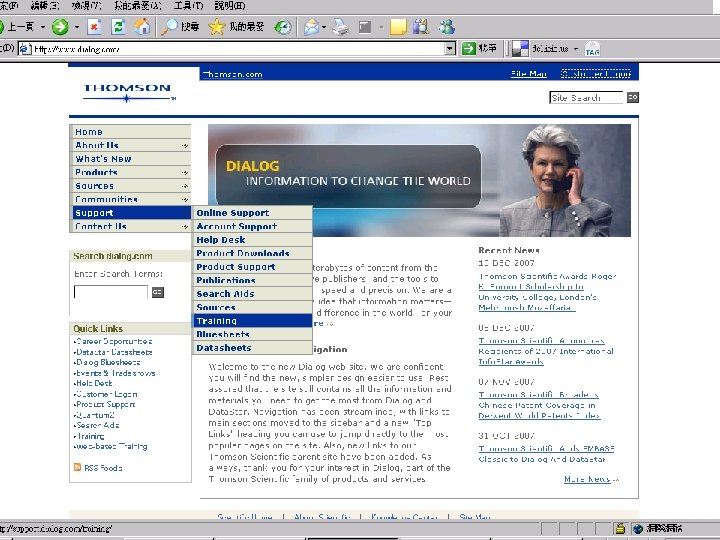
Task: Click the yellow note toolbar icon
Action: tap(398, 27)
